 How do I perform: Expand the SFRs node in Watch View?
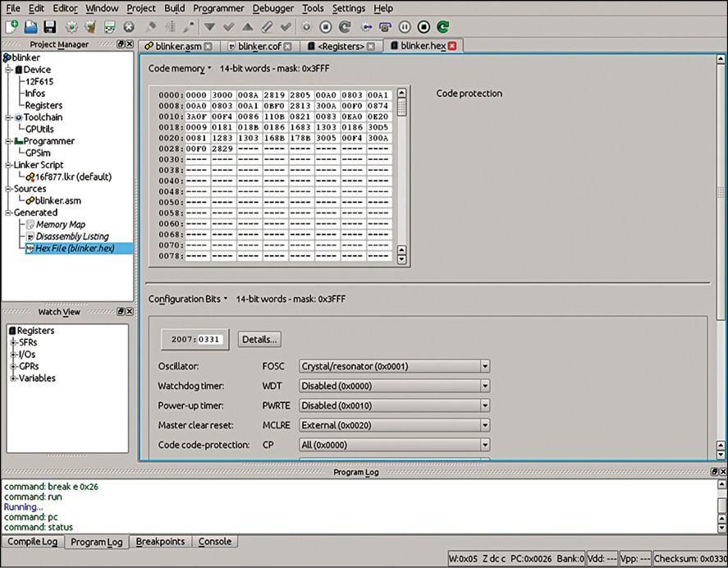click(13, 342)
